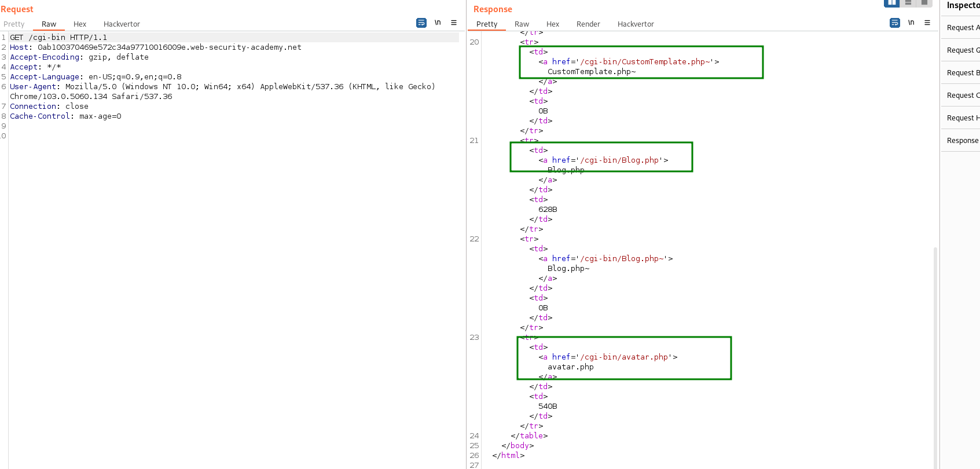The image size is (980, 469).
Task: Switch the Request view to the Hex tab
Action: [x=80, y=24]
